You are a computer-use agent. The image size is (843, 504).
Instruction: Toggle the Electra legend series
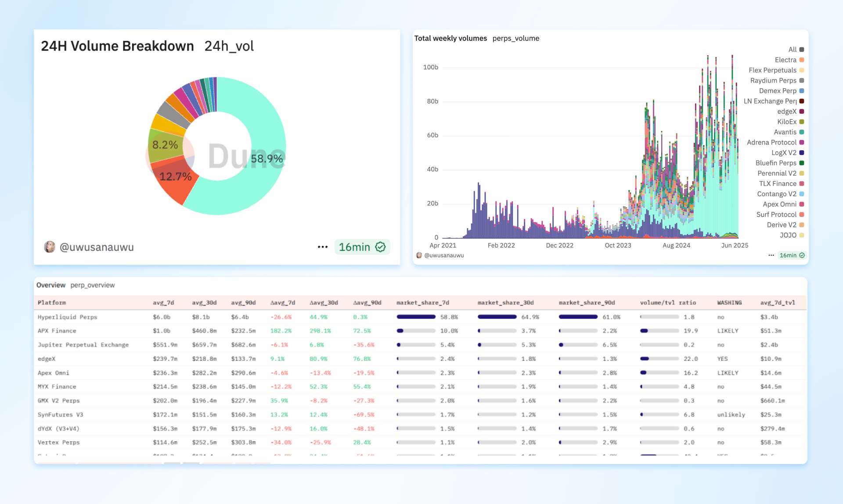[x=789, y=60]
